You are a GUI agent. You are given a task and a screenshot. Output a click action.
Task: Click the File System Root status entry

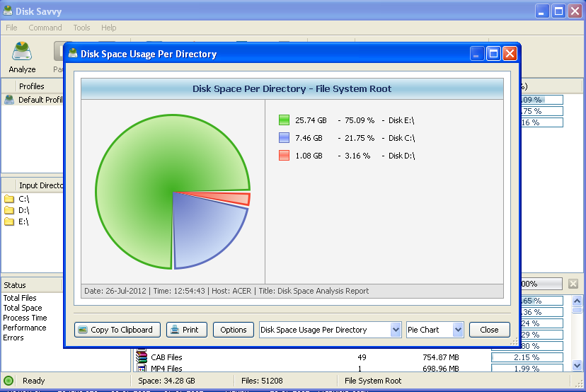(x=372, y=381)
